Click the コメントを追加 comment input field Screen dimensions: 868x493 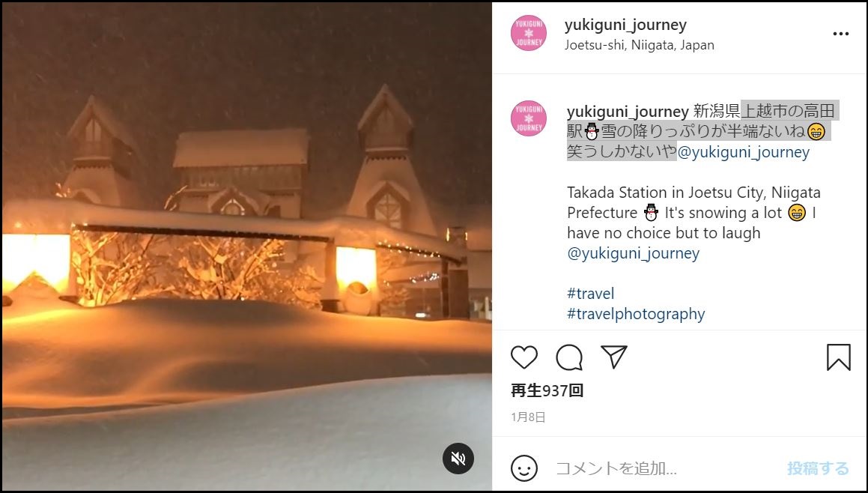[x=664, y=468]
